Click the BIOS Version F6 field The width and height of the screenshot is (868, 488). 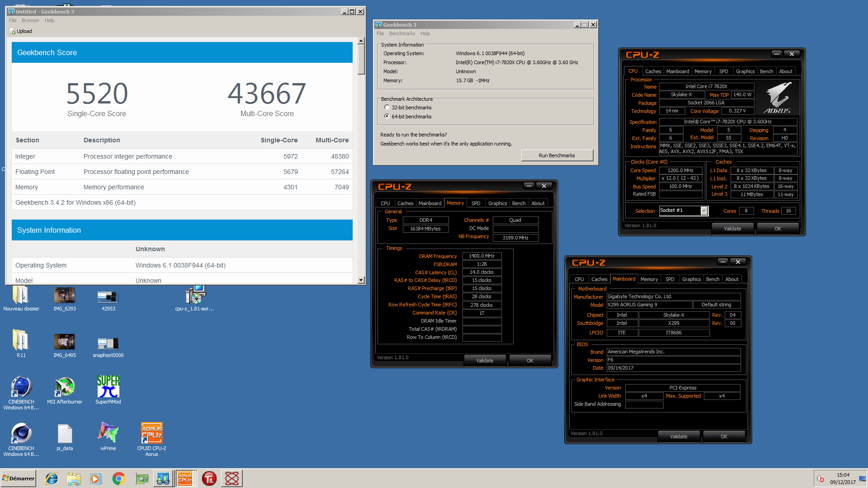click(673, 360)
